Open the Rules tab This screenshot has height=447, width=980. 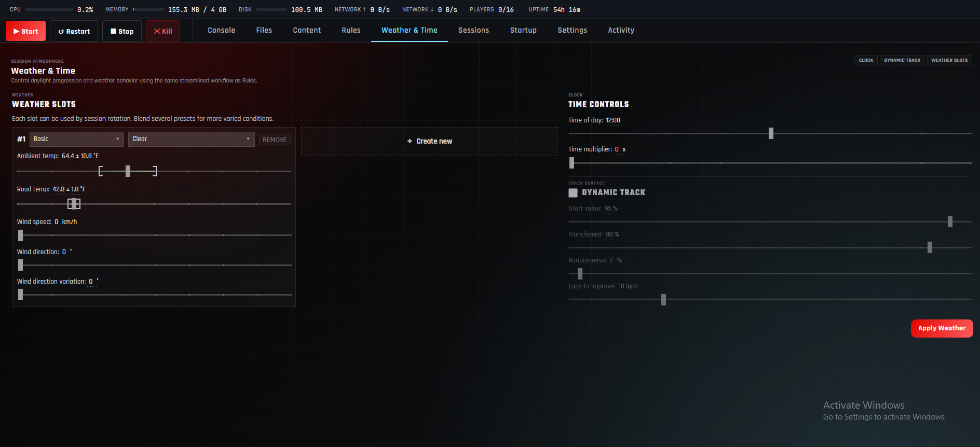coord(351,30)
